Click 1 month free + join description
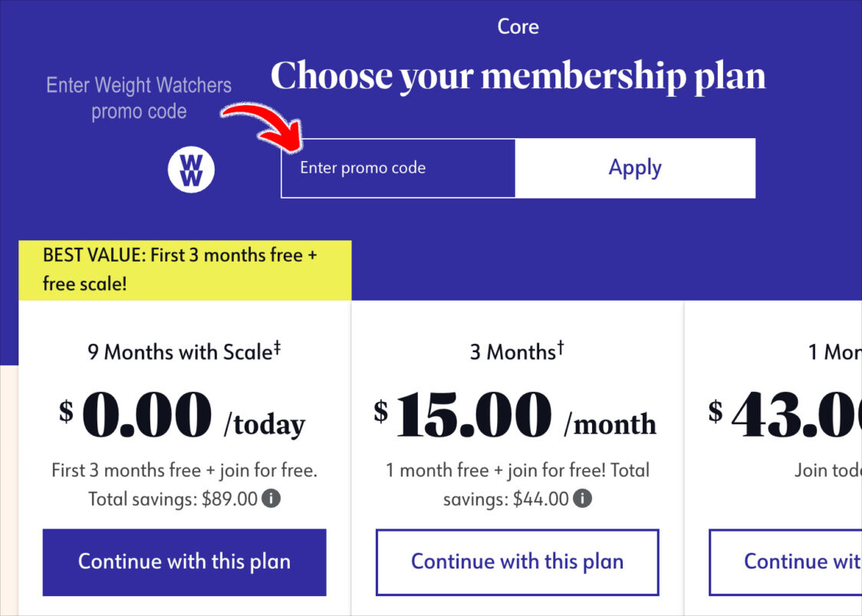Image resolution: width=862 pixels, height=616 pixels. [x=518, y=485]
